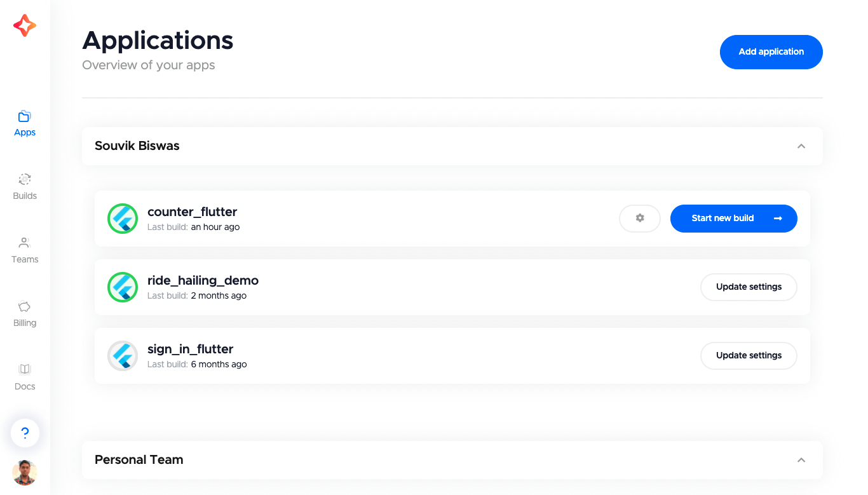868x495 pixels.
Task: Open the Teams sidebar icon
Action: pos(25,242)
